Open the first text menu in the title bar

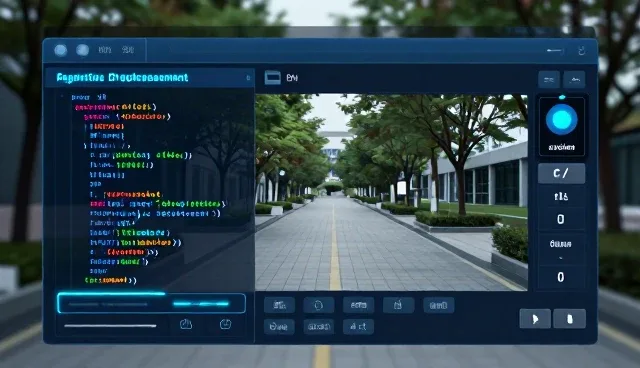click(x=104, y=50)
